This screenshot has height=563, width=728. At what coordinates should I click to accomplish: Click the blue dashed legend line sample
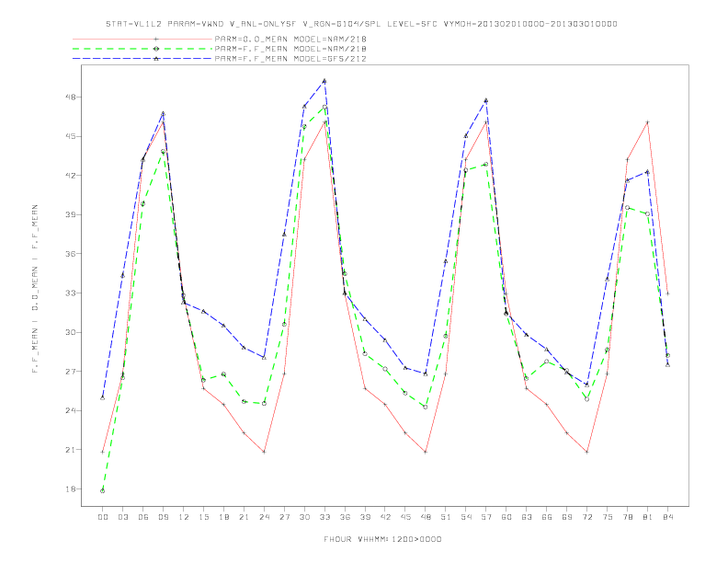[142, 59]
